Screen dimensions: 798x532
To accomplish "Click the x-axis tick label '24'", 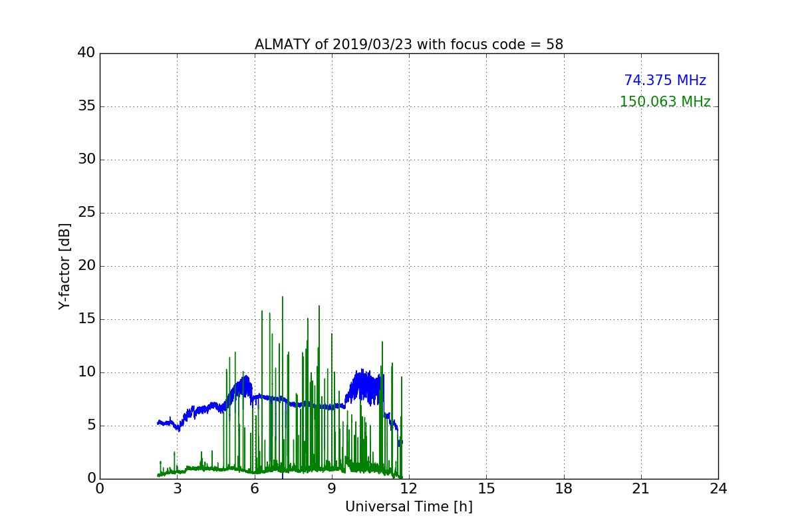I will point(718,489).
